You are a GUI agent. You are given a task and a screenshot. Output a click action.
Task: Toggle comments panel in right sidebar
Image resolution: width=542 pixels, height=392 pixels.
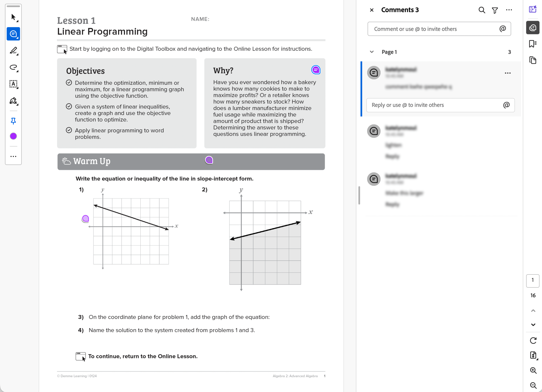point(533,28)
